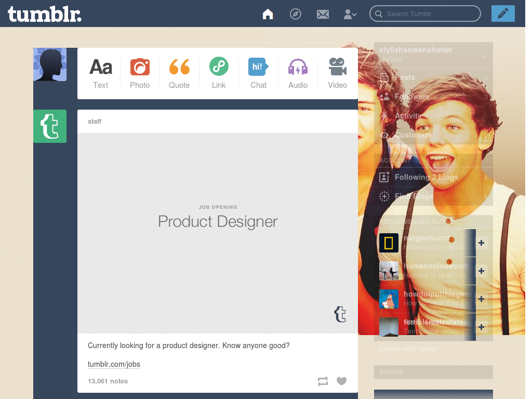This screenshot has width=532, height=399.
Task: Create a new Text post
Action: pos(101,74)
